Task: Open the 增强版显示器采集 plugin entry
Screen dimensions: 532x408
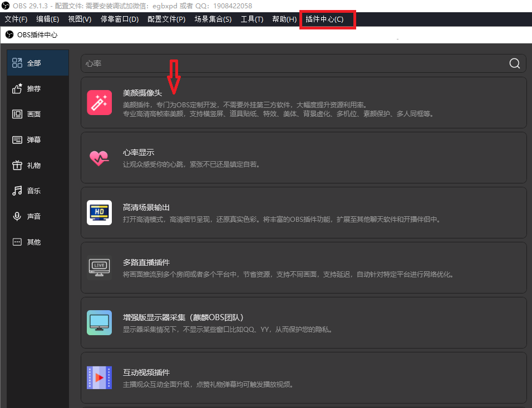Action: point(303,322)
